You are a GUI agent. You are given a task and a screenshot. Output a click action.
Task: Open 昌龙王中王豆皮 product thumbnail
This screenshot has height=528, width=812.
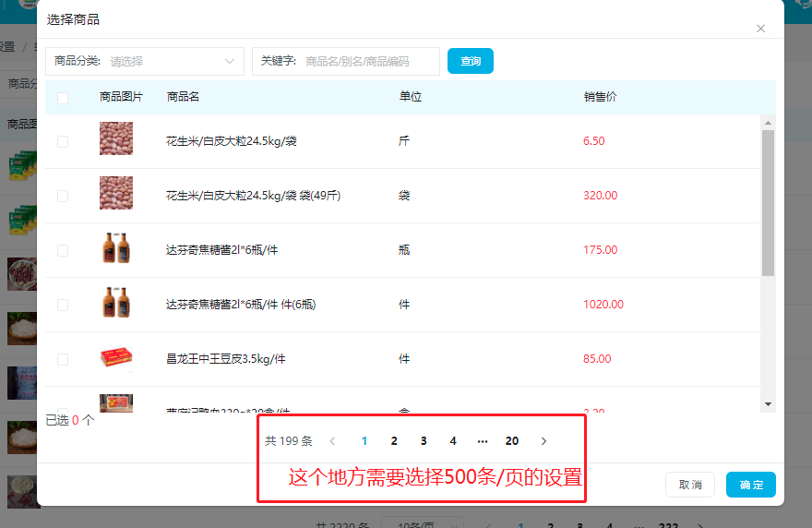tap(116, 357)
